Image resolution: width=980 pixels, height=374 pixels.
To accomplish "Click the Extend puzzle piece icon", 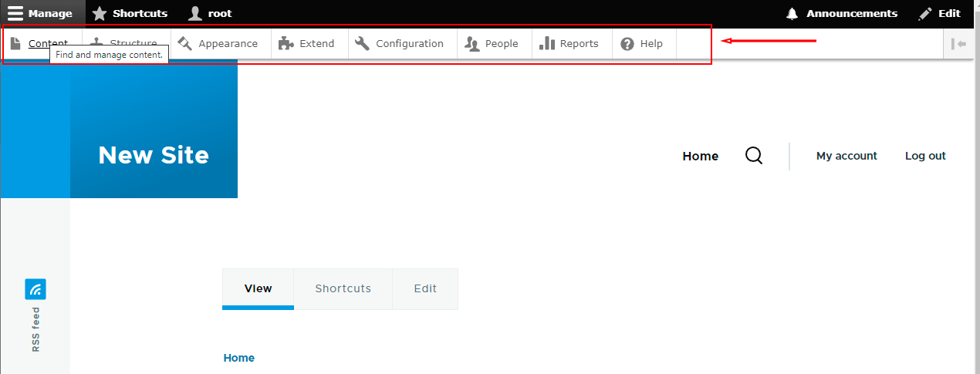I will coord(286,44).
